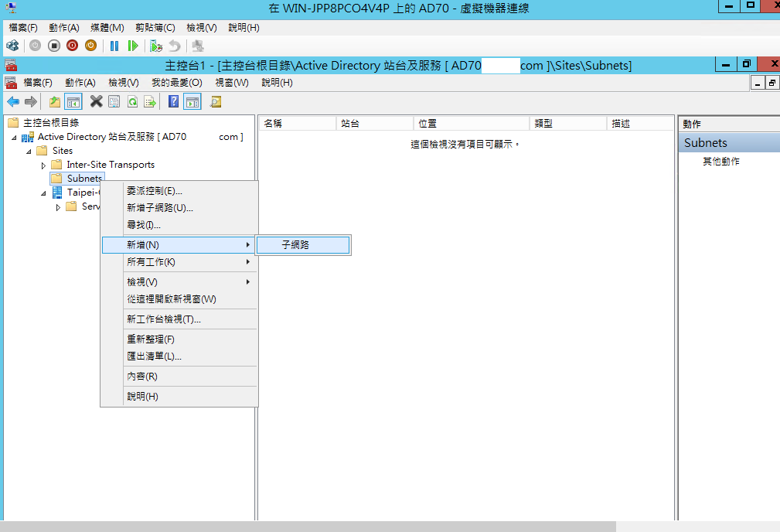Click 重新整理(F) in the context menu

[x=179, y=339]
